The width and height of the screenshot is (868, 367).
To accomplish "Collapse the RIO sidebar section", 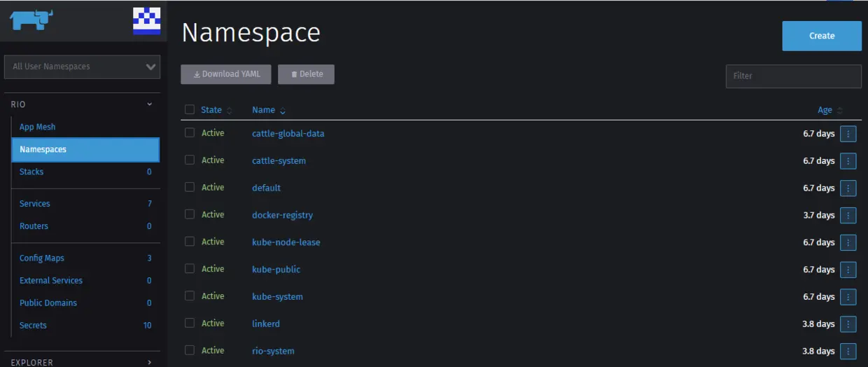I will 149,104.
